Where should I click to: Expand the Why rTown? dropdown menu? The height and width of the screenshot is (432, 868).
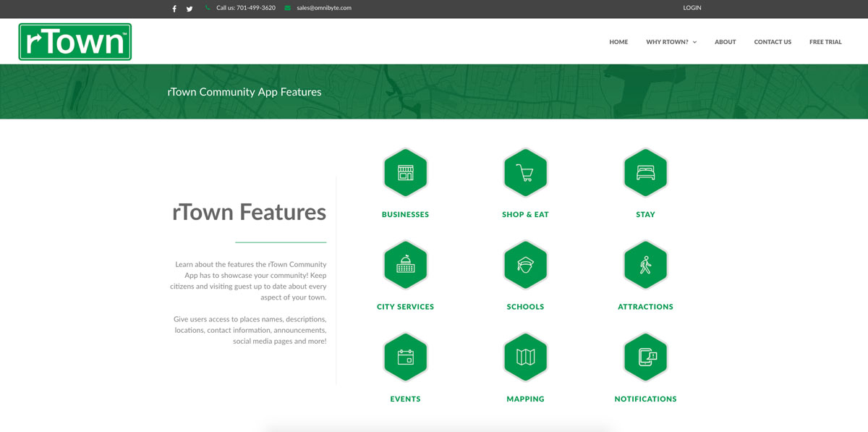point(671,42)
